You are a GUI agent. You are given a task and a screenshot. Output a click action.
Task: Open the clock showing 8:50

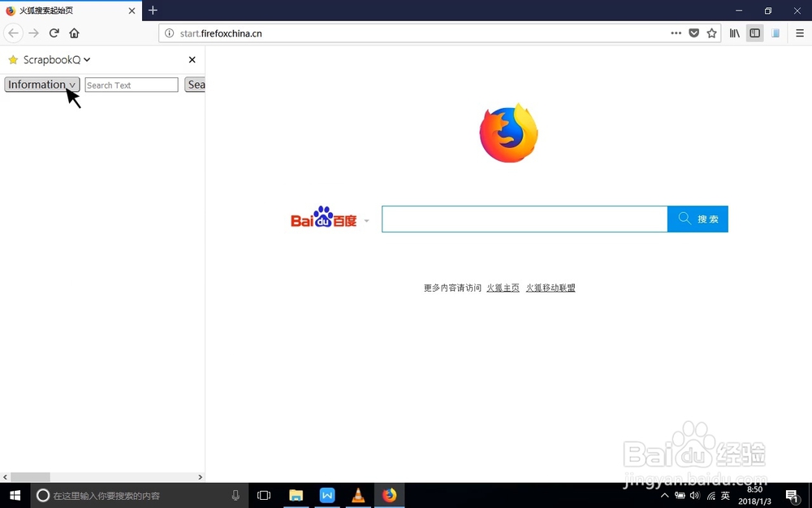[x=754, y=496]
